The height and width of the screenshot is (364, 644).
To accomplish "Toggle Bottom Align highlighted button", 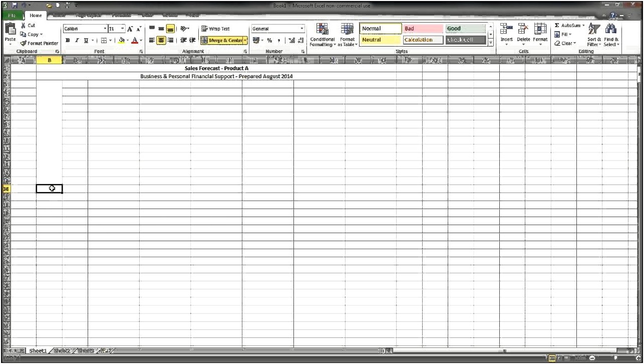I will click(x=170, y=29).
